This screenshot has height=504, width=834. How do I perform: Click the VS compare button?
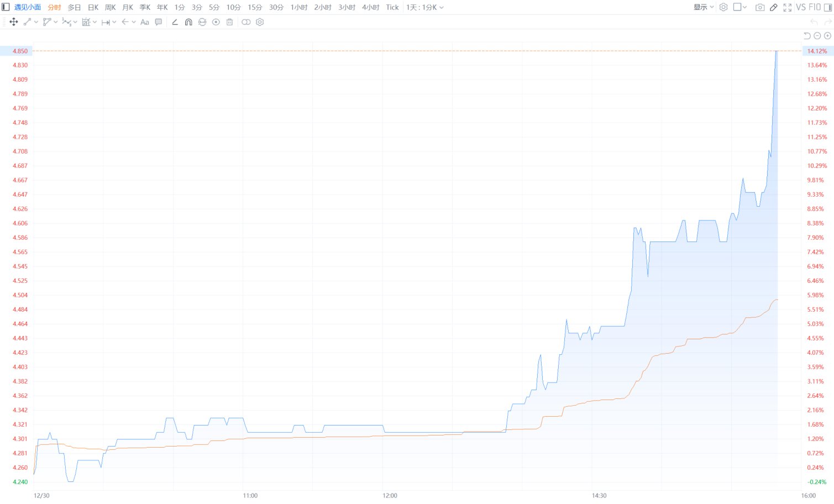point(801,7)
